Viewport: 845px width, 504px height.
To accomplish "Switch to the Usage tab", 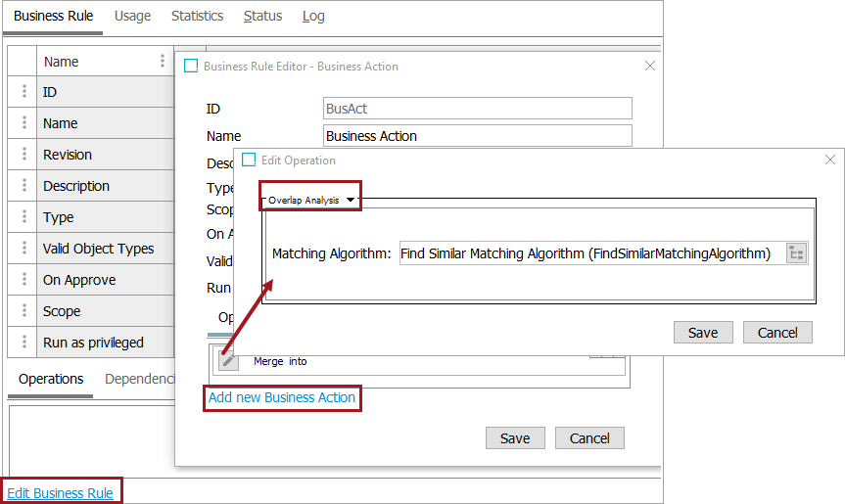I will coord(133,16).
